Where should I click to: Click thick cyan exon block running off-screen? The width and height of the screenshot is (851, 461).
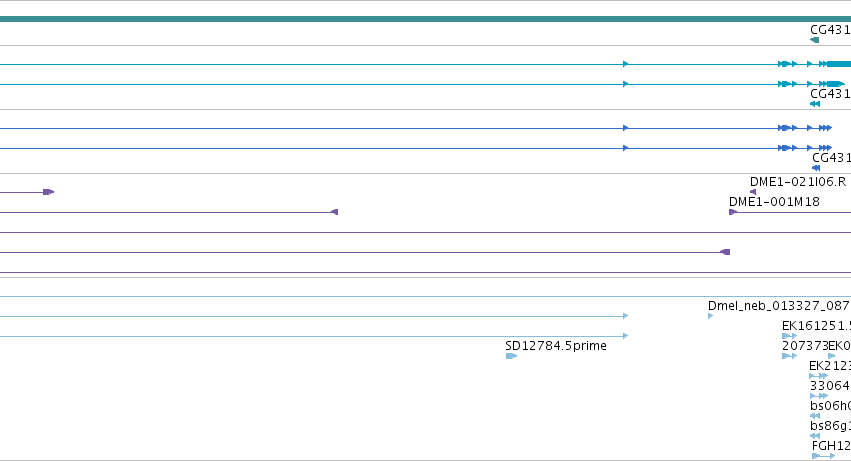point(839,64)
